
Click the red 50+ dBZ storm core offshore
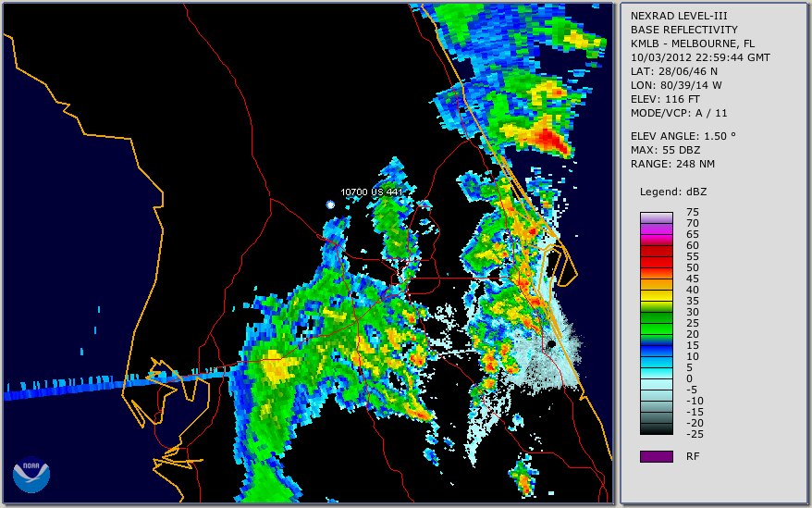pos(549,138)
